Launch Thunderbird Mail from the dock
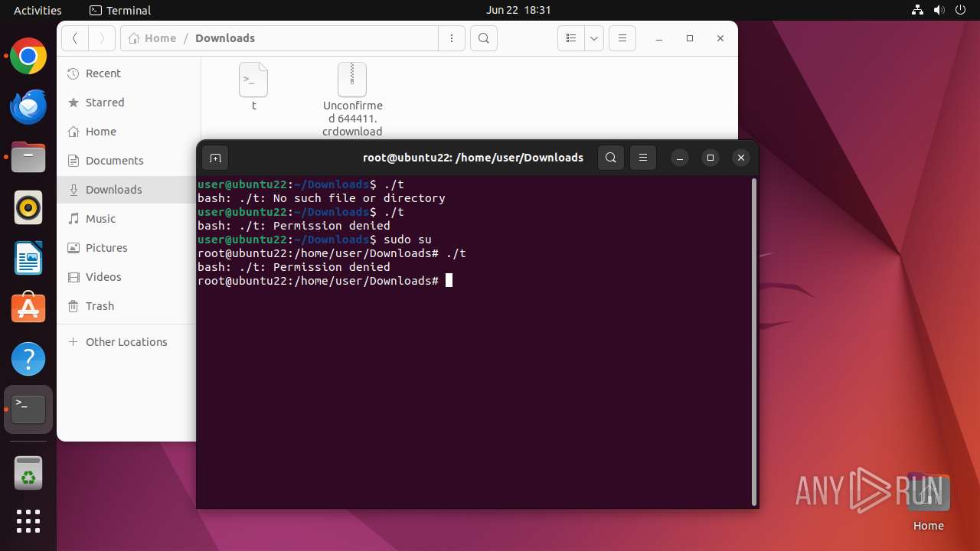Viewport: 980px width, 551px height. [28, 107]
